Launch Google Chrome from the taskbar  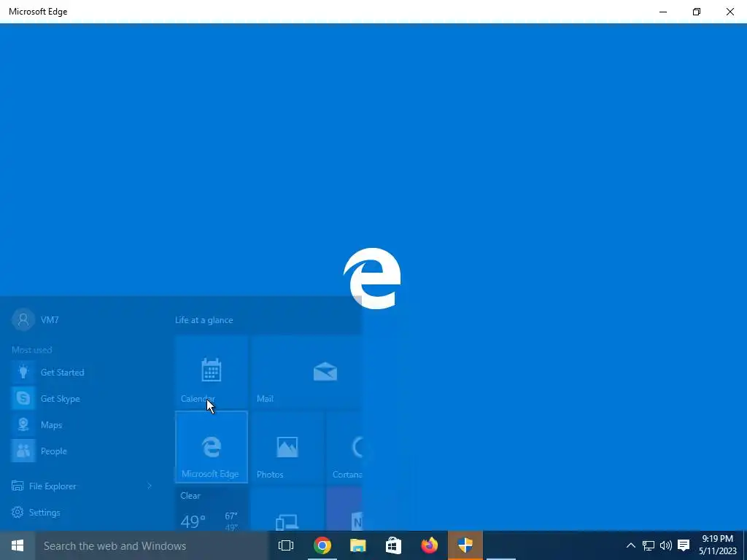322,545
